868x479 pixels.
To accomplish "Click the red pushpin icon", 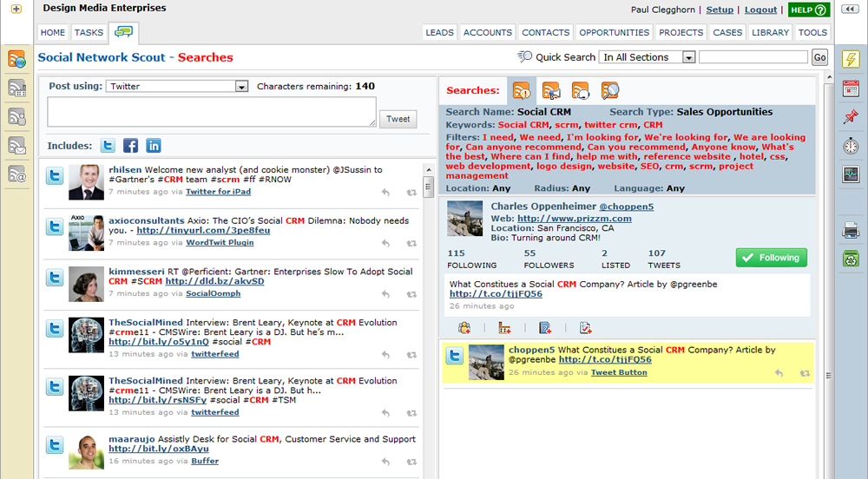I will pyautogui.click(x=851, y=116).
